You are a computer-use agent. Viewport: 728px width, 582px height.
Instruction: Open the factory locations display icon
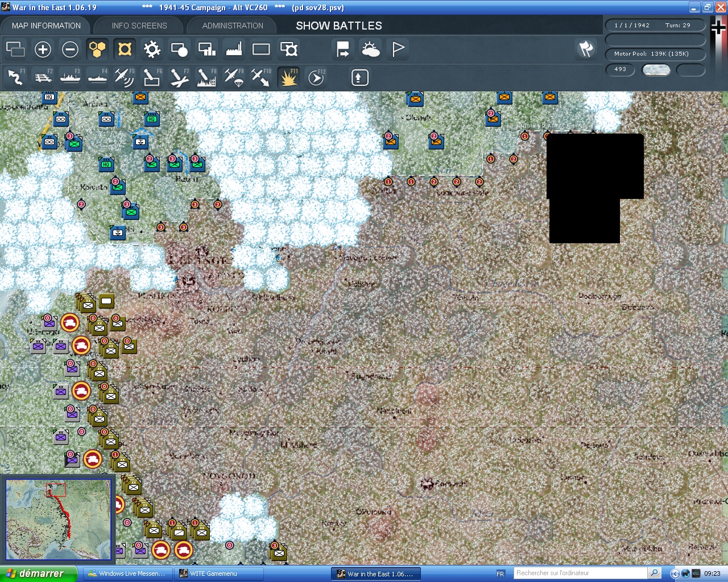(x=233, y=49)
